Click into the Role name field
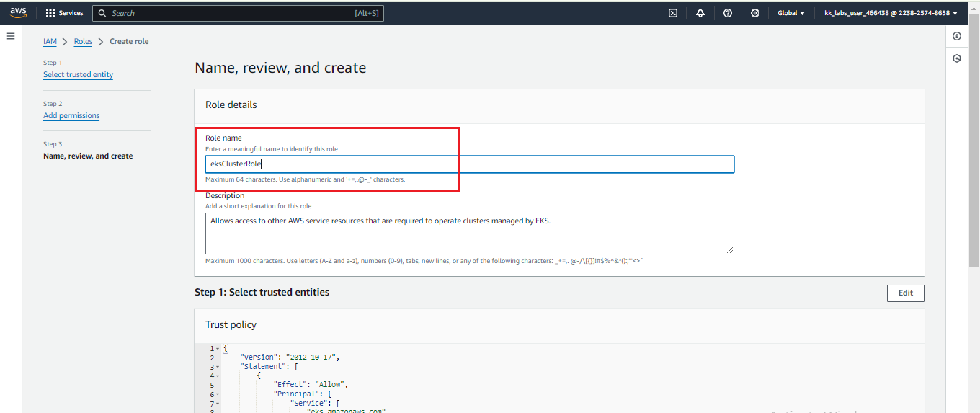Image resolution: width=980 pixels, height=413 pixels. click(469, 164)
